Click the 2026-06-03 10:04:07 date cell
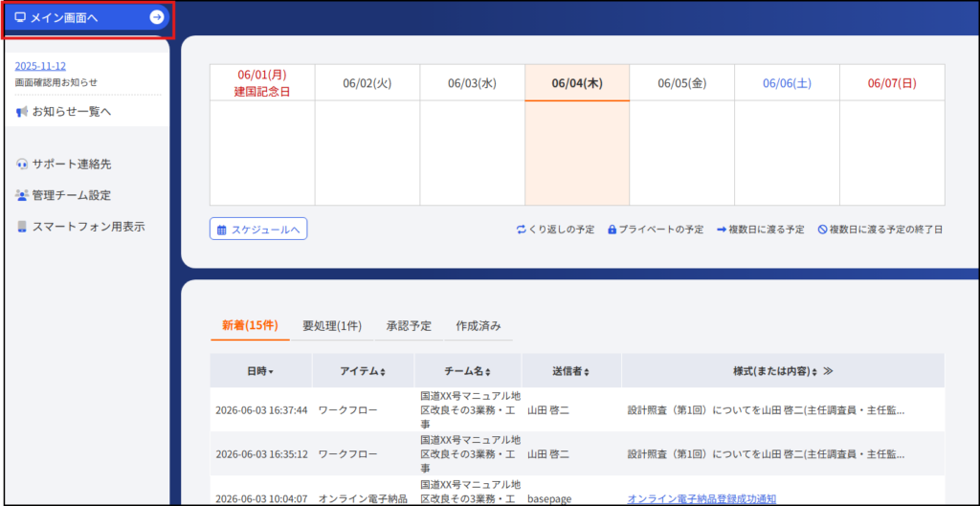 [x=261, y=498]
